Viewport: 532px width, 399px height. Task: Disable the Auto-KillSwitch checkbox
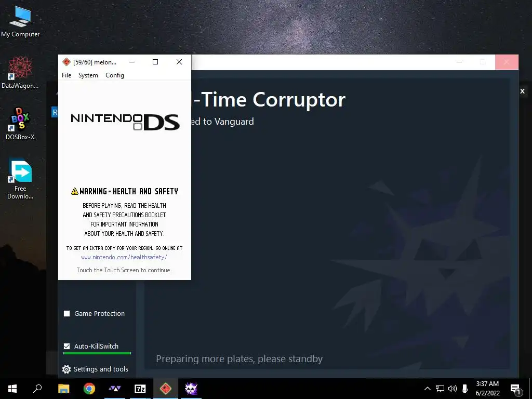[67, 346]
